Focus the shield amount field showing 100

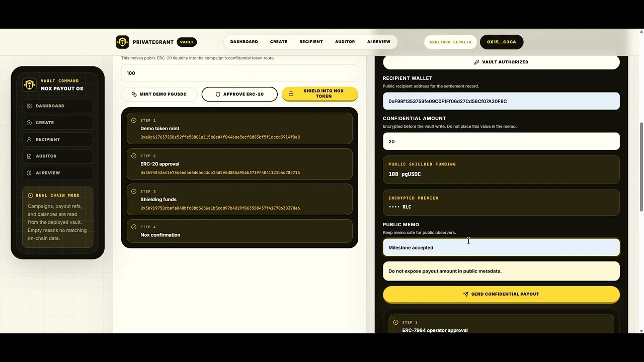pos(239,73)
